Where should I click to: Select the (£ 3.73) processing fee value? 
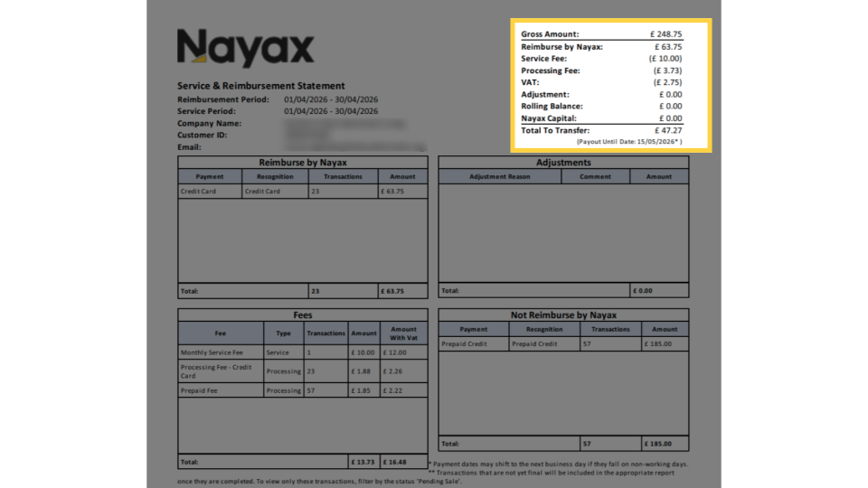(x=667, y=70)
